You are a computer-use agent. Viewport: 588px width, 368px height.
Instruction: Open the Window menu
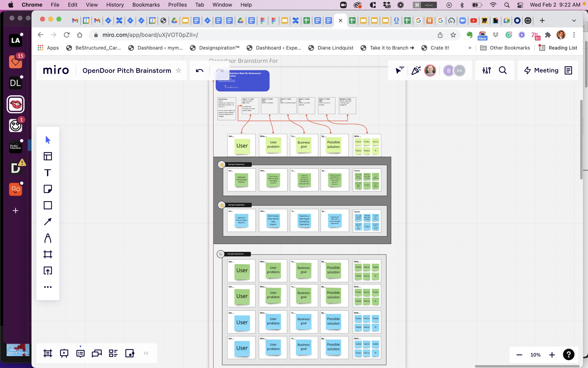click(222, 5)
